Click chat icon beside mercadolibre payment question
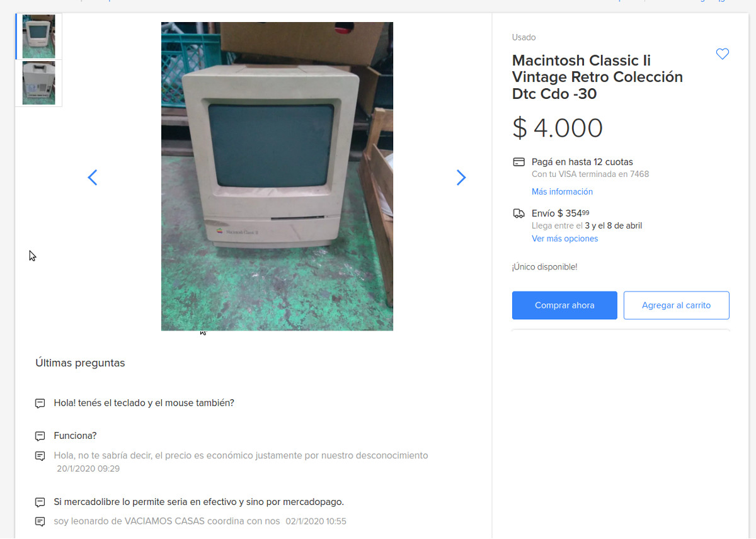This screenshot has height=539, width=756. coord(40,502)
